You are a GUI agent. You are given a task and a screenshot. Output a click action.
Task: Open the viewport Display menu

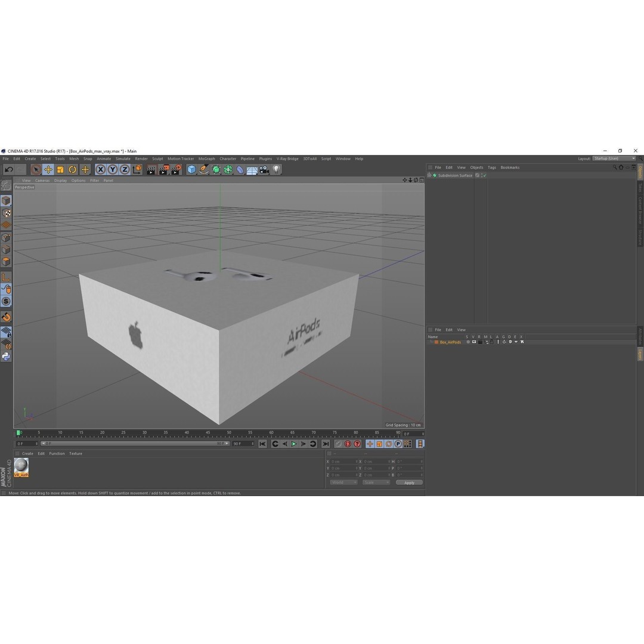[60, 181]
